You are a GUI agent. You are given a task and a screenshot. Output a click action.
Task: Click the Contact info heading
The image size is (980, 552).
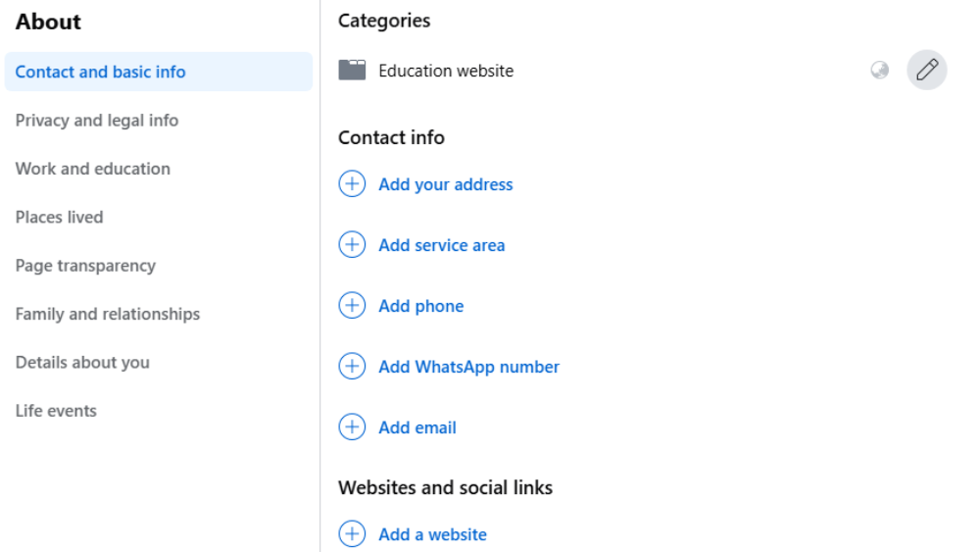pyautogui.click(x=391, y=137)
